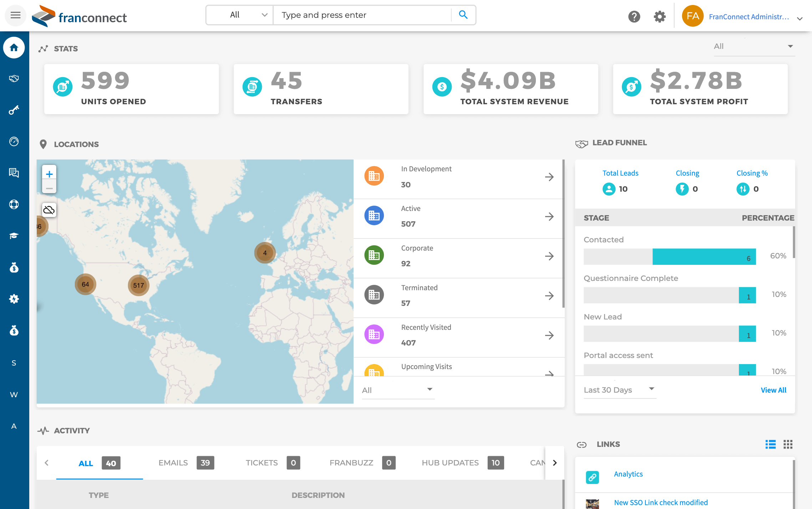
Task: Select the EMAILS activity tab
Action: pos(186,463)
